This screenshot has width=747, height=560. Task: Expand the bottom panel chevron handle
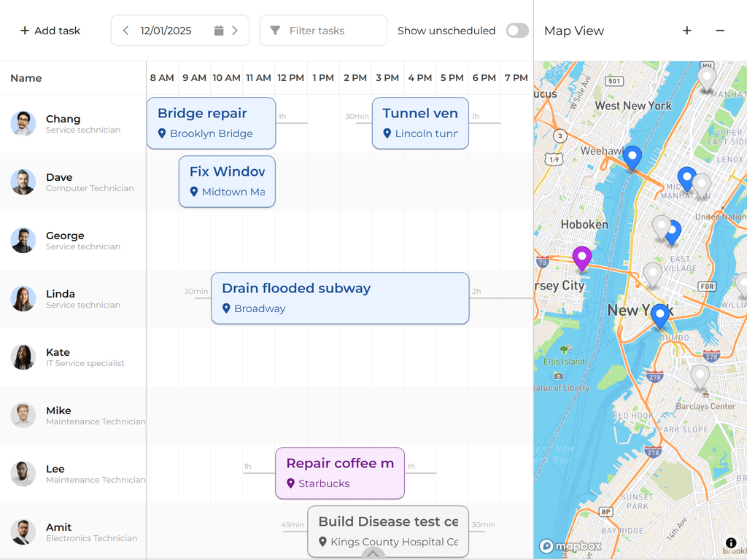(373, 554)
